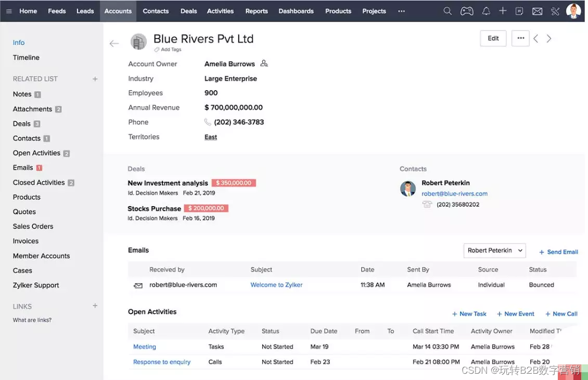588x380 pixels.
Task: Select the Accounts module tab
Action: click(x=118, y=11)
